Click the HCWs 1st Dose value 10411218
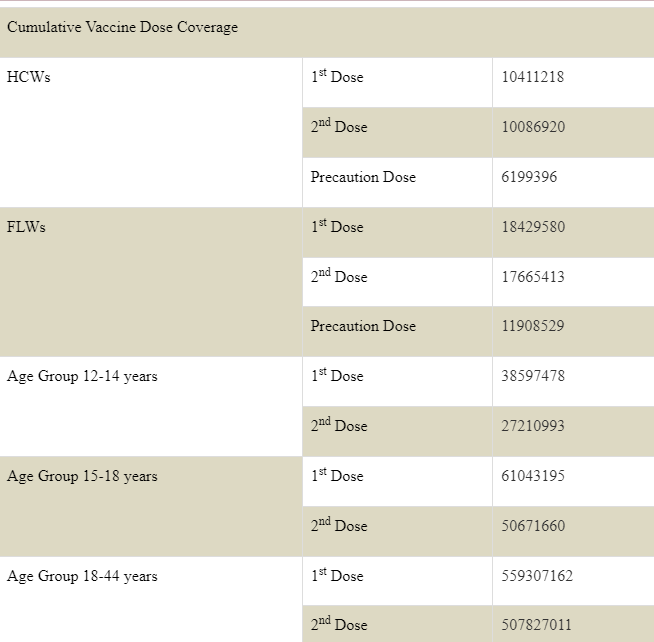 [533, 77]
